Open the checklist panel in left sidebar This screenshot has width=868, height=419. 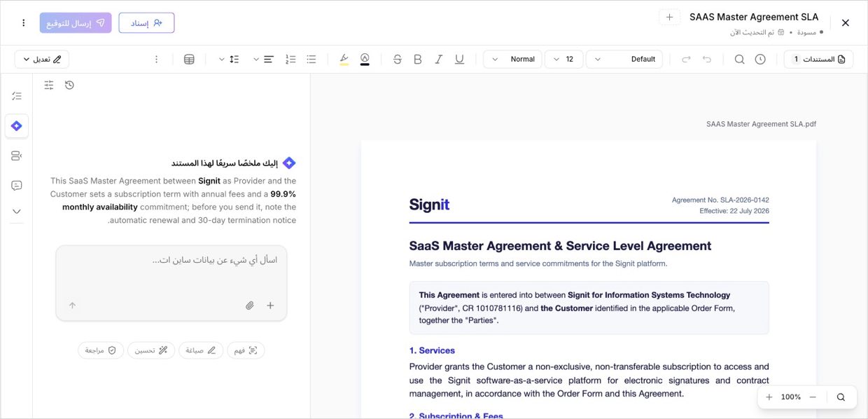(17, 96)
